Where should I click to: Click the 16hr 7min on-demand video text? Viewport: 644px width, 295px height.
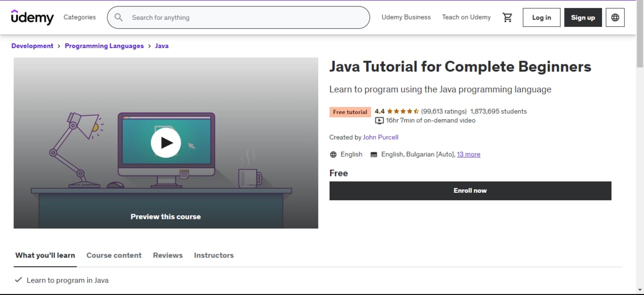tap(431, 121)
